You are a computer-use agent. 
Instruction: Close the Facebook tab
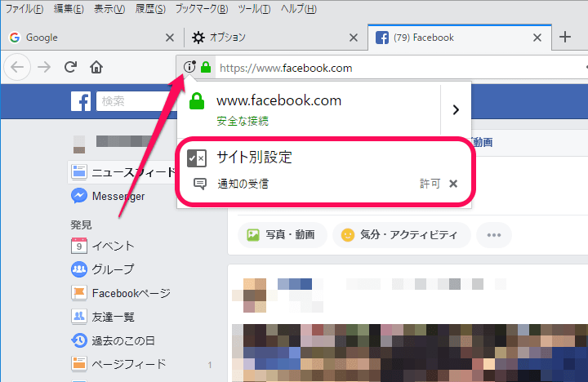tap(537, 38)
